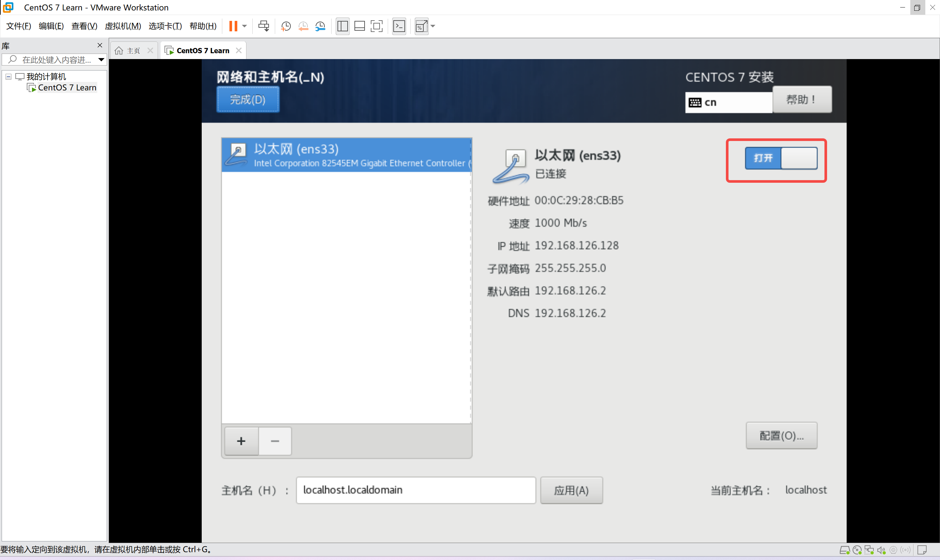Viewport: 940px width, 560px height.
Task: Toggle the ens33 network 打开 switch
Action: 781,158
